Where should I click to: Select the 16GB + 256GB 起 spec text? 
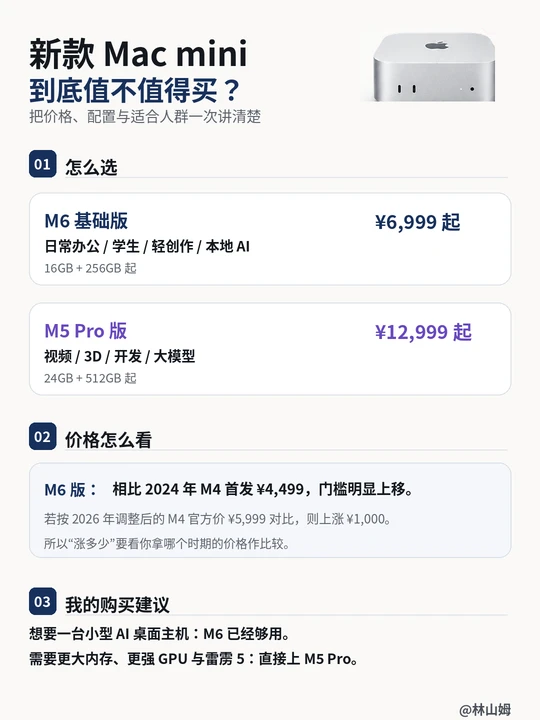coord(90,268)
